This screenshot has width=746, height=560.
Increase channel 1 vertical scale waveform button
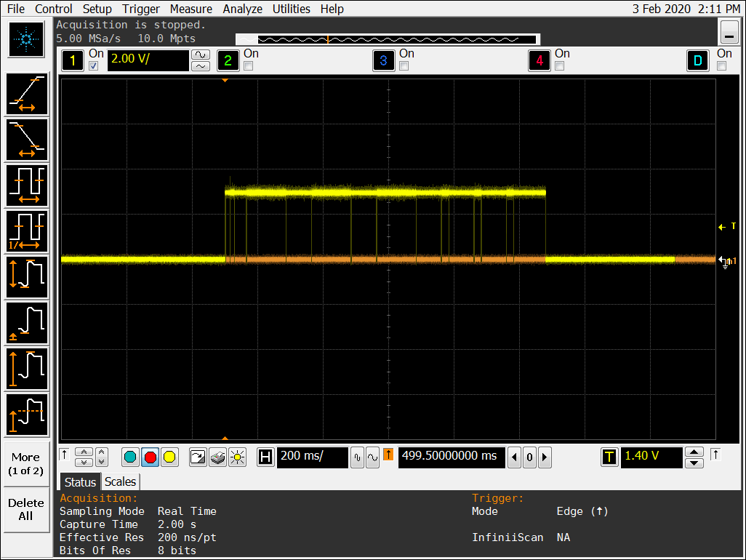200,55
